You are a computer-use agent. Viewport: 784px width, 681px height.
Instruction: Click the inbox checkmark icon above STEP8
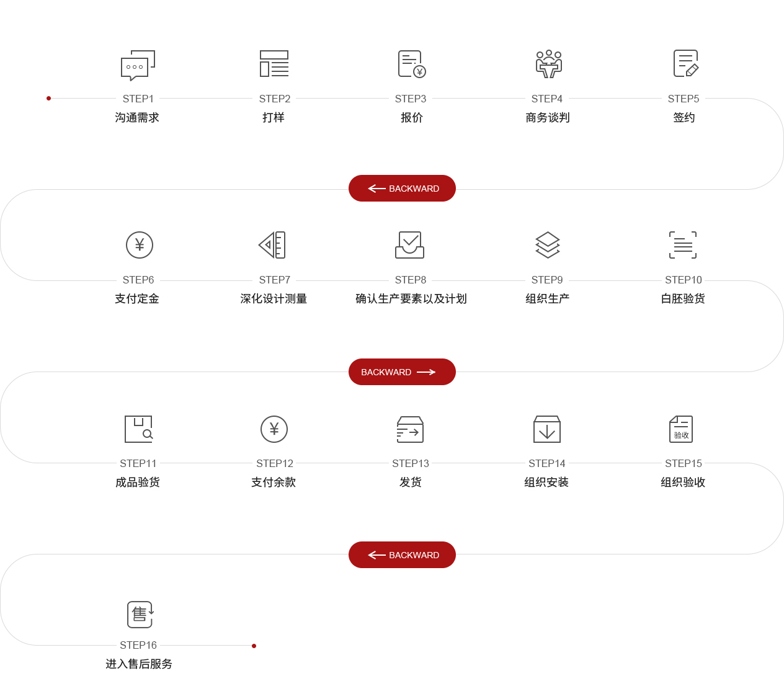click(x=409, y=245)
